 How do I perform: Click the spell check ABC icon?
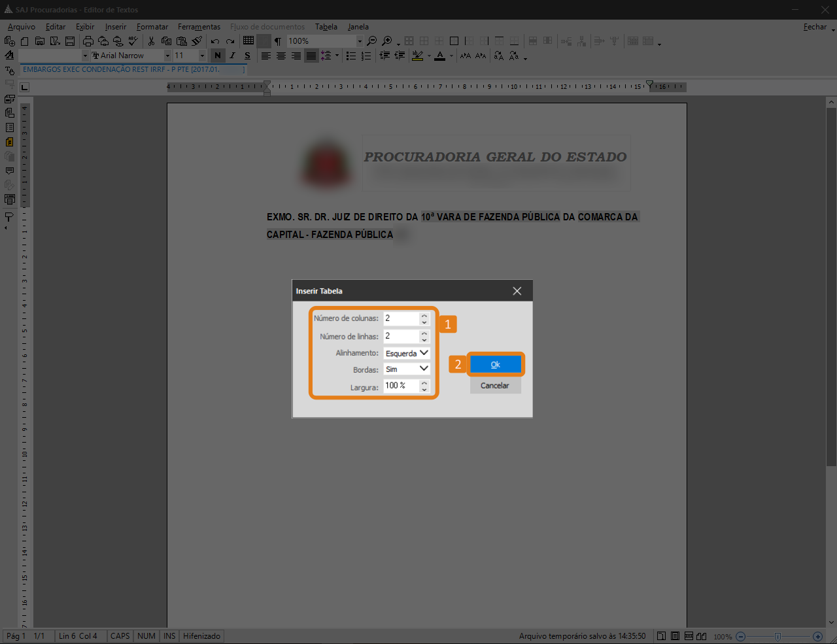[x=133, y=41]
